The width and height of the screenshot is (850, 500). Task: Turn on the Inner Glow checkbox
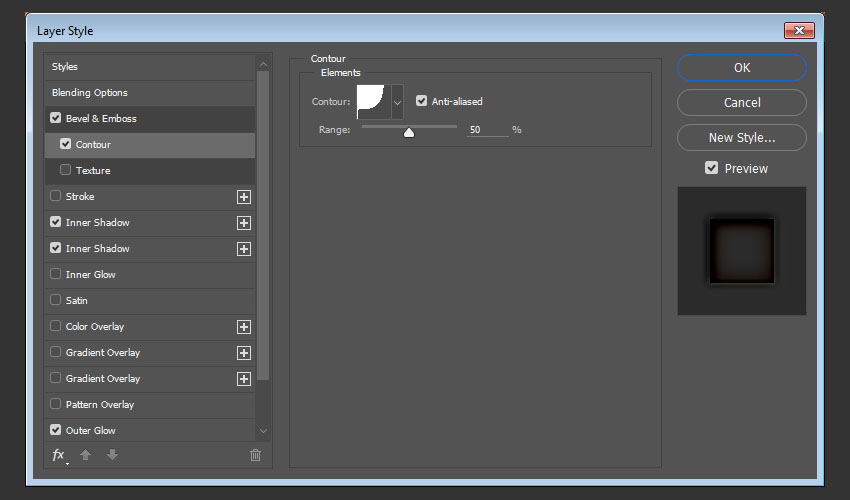click(55, 274)
